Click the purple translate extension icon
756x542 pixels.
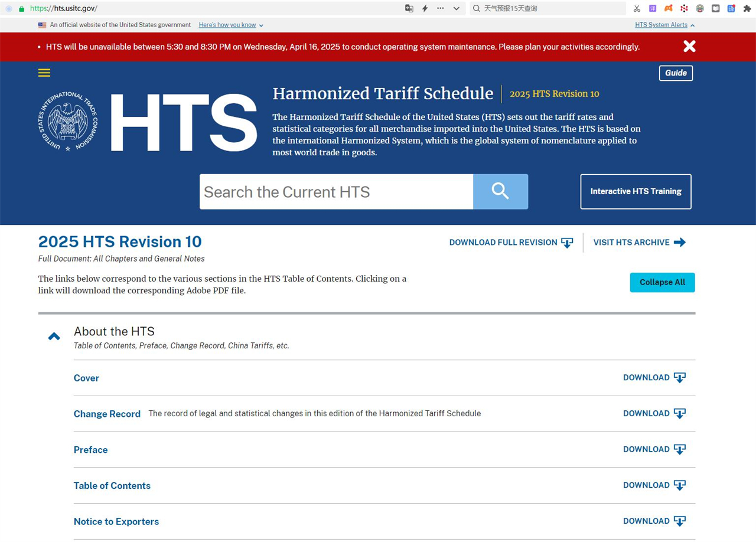653,8
